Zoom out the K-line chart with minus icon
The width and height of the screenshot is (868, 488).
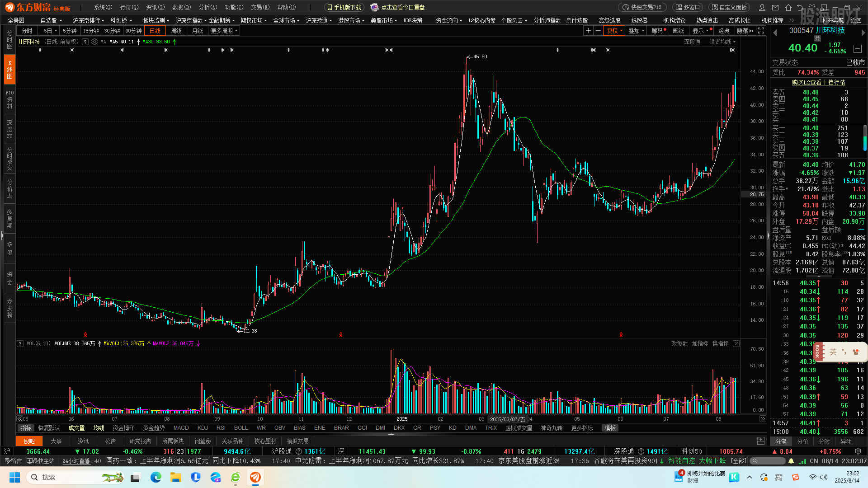[x=598, y=31]
